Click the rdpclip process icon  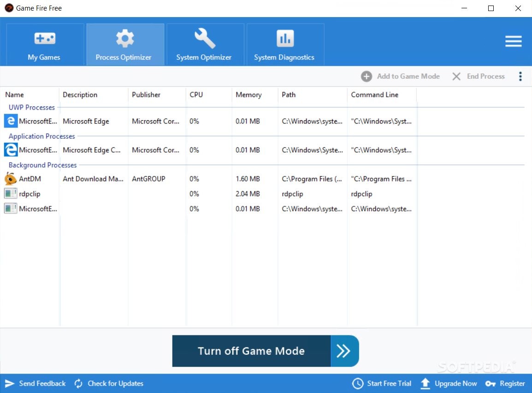pyautogui.click(x=11, y=194)
